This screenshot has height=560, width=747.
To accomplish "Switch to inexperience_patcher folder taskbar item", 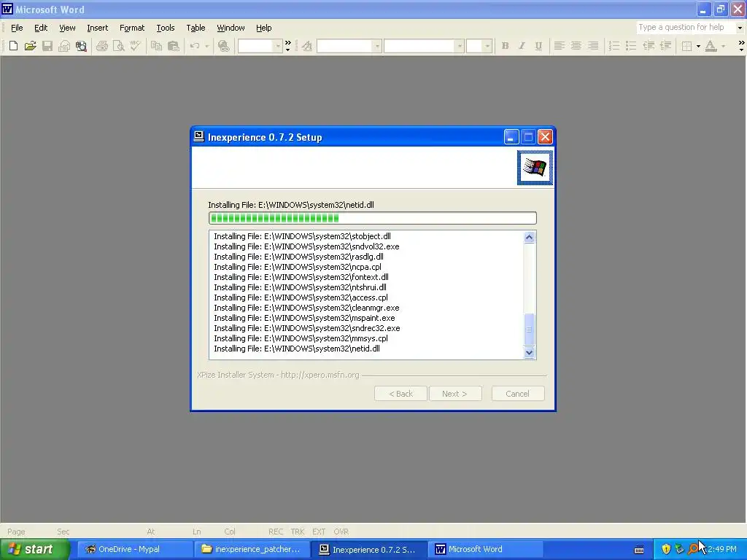I will (x=252, y=549).
